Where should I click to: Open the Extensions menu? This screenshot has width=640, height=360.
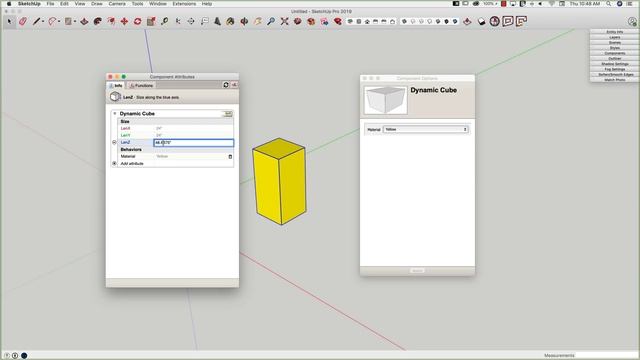pyautogui.click(x=184, y=4)
